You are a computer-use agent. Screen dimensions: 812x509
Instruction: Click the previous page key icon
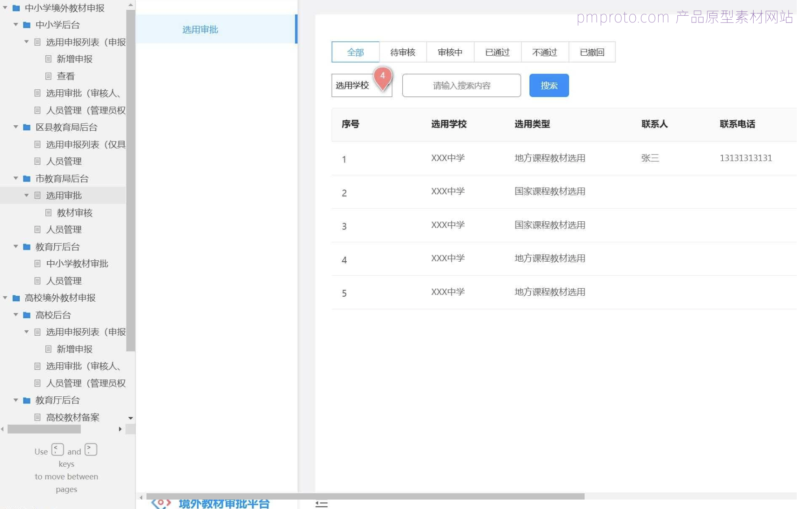(x=57, y=449)
